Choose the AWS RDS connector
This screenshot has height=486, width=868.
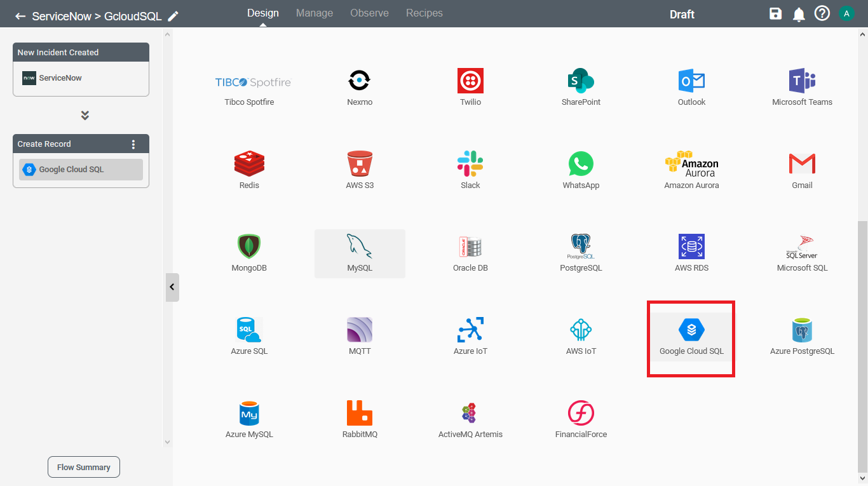pos(691,253)
